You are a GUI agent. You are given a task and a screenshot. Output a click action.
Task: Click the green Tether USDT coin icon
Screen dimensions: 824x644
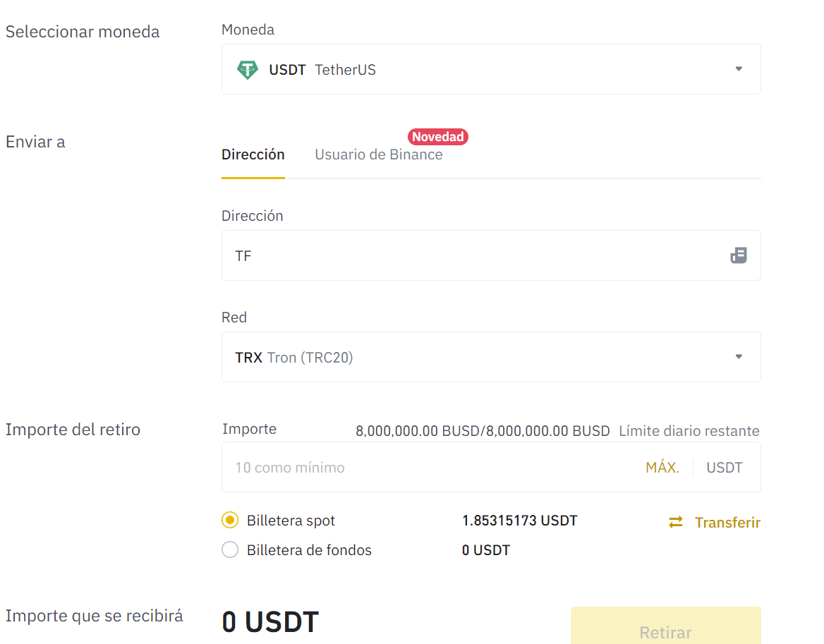(x=247, y=69)
